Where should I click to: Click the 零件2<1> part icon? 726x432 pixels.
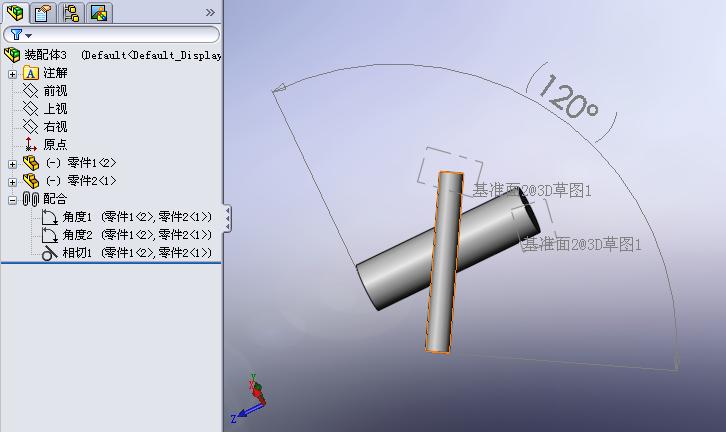click(x=31, y=181)
